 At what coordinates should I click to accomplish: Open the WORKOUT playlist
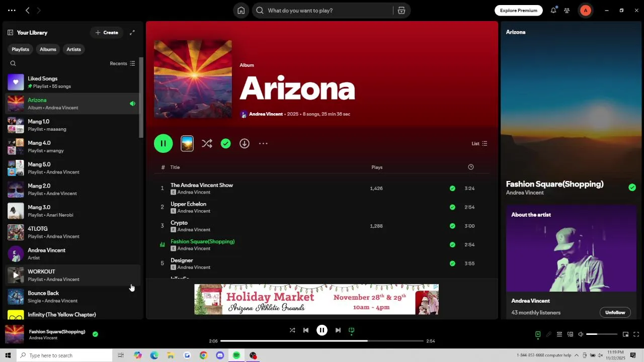(x=73, y=275)
